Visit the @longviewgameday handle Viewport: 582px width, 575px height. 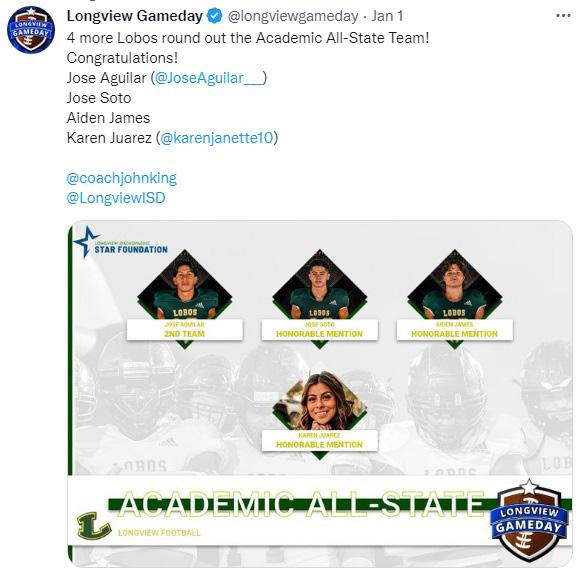tap(292, 16)
